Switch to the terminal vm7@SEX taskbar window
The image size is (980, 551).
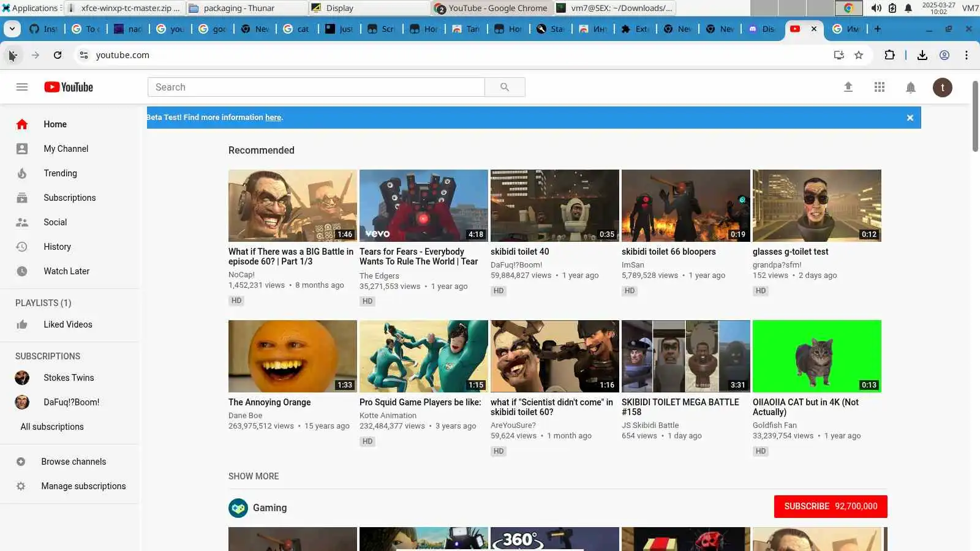click(614, 8)
